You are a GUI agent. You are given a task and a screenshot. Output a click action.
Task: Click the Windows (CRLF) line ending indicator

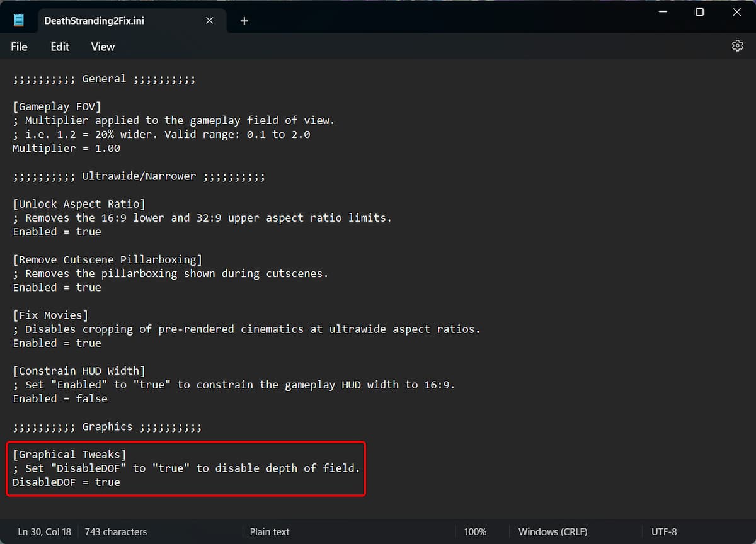point(553,531)
